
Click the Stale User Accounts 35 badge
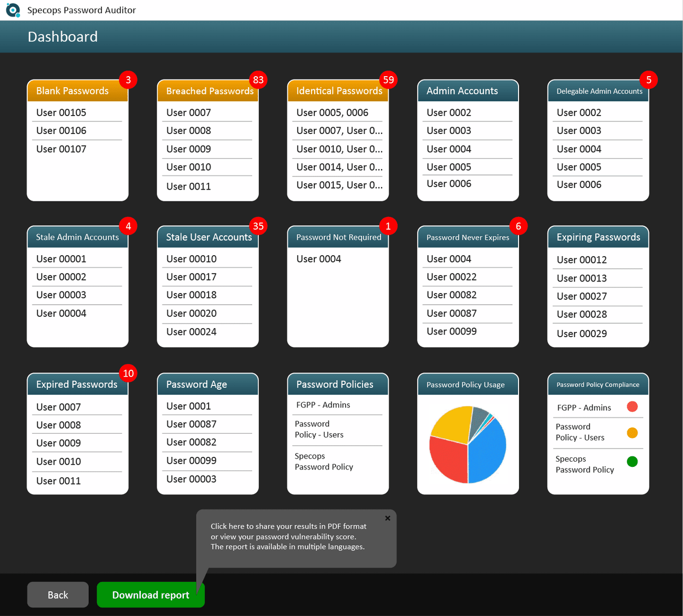258,226
